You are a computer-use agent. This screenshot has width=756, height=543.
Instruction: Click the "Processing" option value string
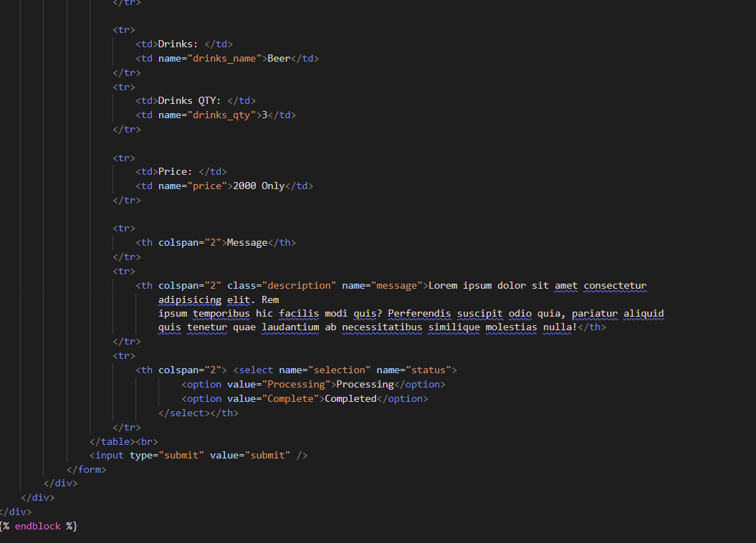coord(296,385)
